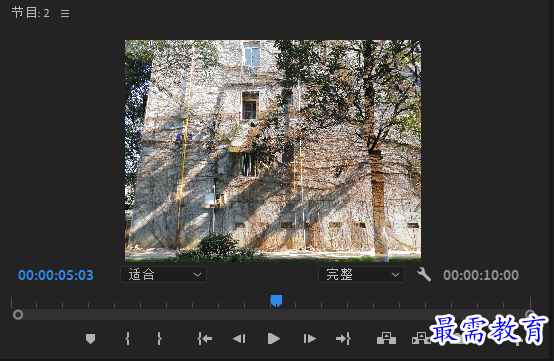Image resolution: width=554 pixels, height=361 pixels.
Task: Step back one frame
Action: [x=239, y=339]
